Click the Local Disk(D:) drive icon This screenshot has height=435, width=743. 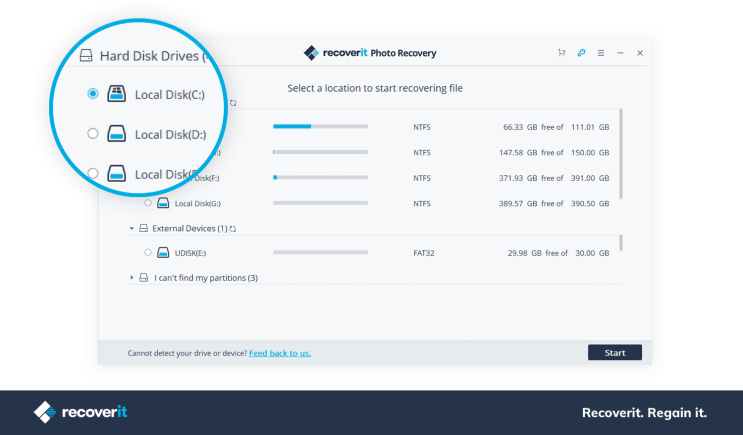click(117, 133)
